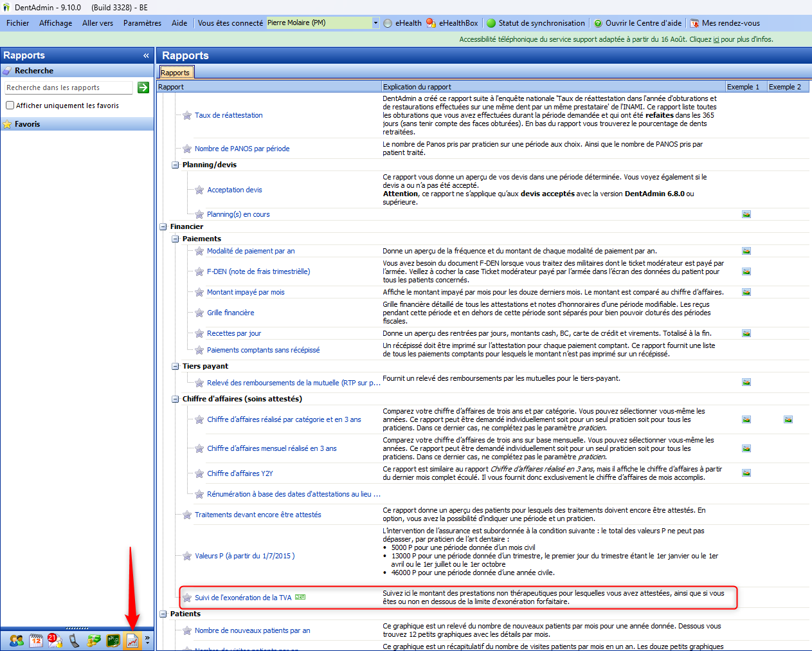View Exemple 2 image for Chiffre d'affaires par catégorie
Screen dimensions: 812x651
(788, 419)
